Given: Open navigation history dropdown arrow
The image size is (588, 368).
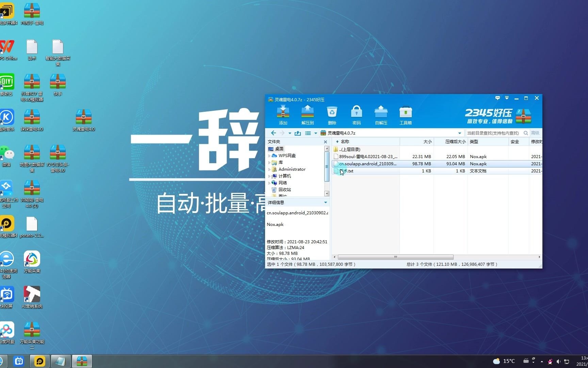Looking at the screenshot, I should 290,133.
